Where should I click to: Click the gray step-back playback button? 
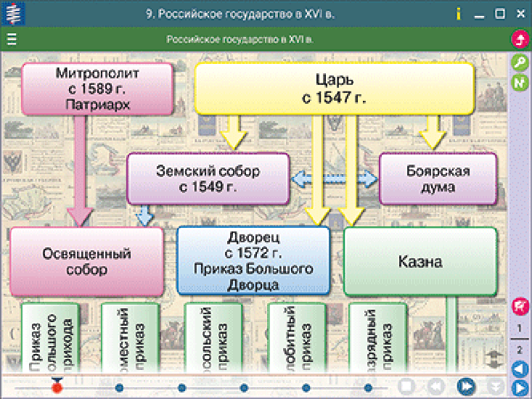pyautogui.click(x=436, y=386)
